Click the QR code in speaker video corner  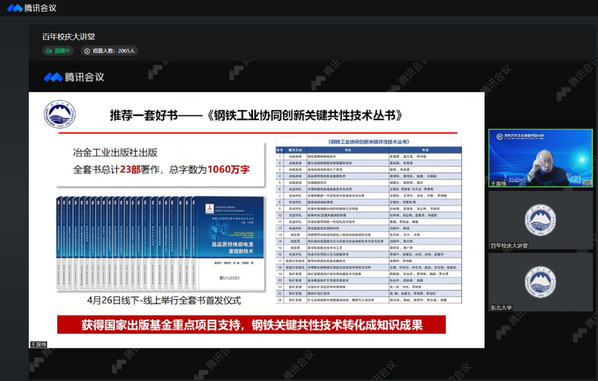click(x=587, y=183)
